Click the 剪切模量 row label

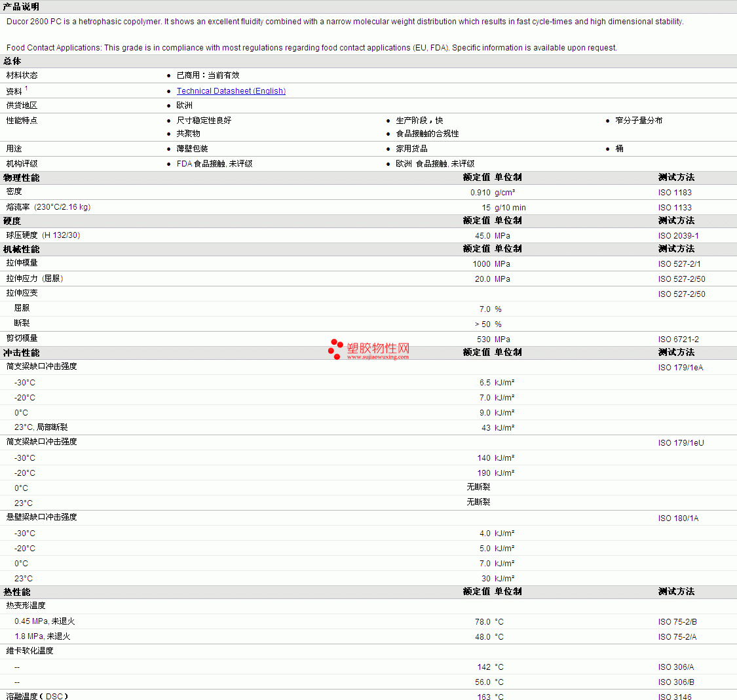tap(22, 338)
